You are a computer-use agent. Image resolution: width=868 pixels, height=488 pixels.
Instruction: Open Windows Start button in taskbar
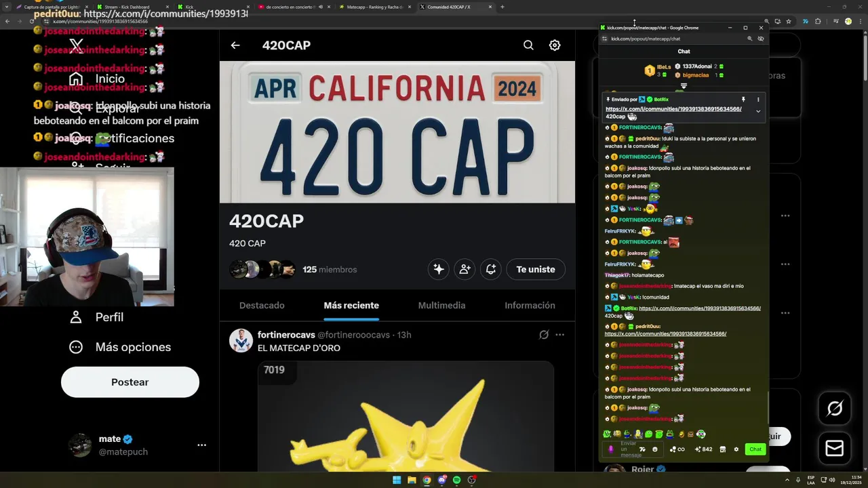pyautogui.click(x=397, y=480)
